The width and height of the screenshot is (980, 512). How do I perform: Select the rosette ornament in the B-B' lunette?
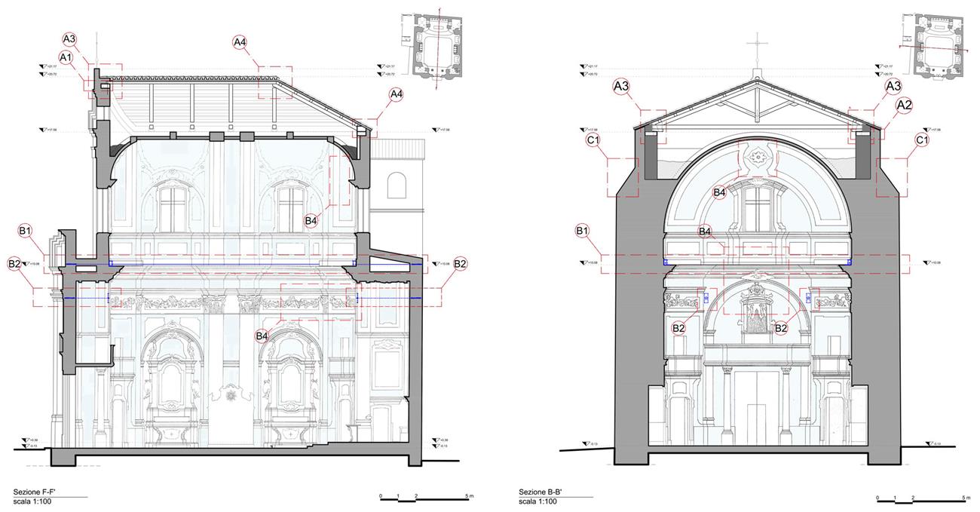[757, 158]
